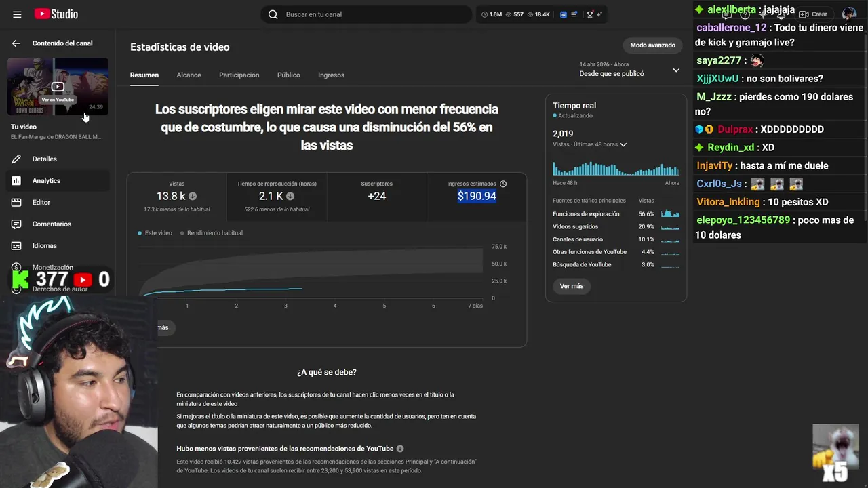Open Detalles via the pencil icon
868x488 pixels.
click(x=17, y=159)
